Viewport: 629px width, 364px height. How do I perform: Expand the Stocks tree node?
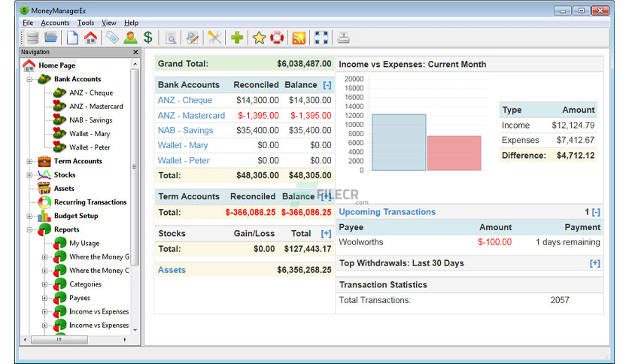tap(29, 174)
